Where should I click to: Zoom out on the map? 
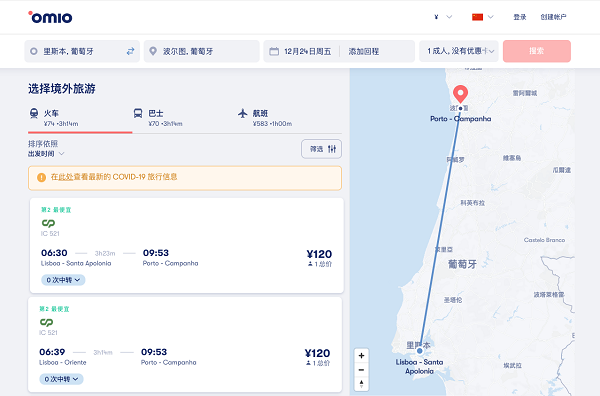point(361,370)
